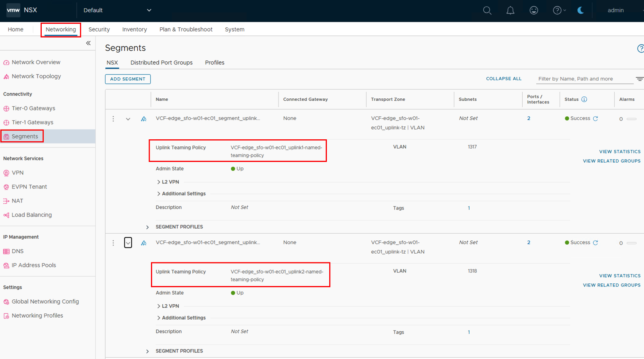This screenshot has width=644, height=359.
Task: Click the Filter by Name search field
Action: point(584,79)
